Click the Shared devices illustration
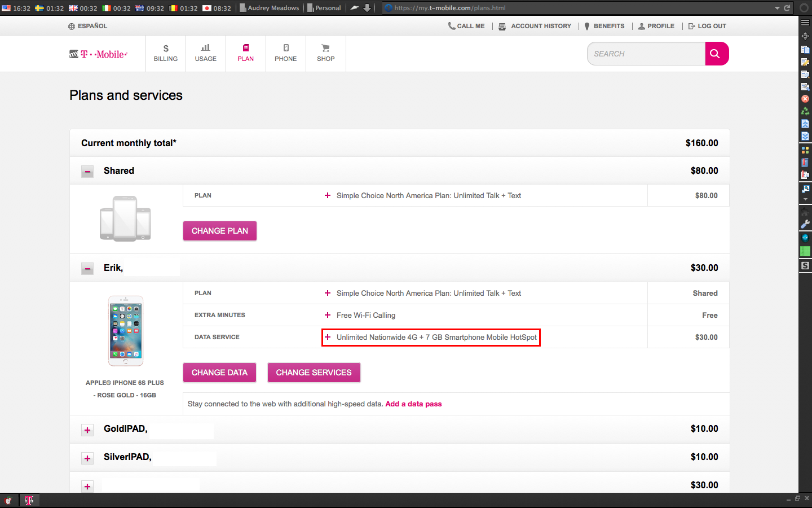Screen dimensions: 812x508 tap(125, 218)
